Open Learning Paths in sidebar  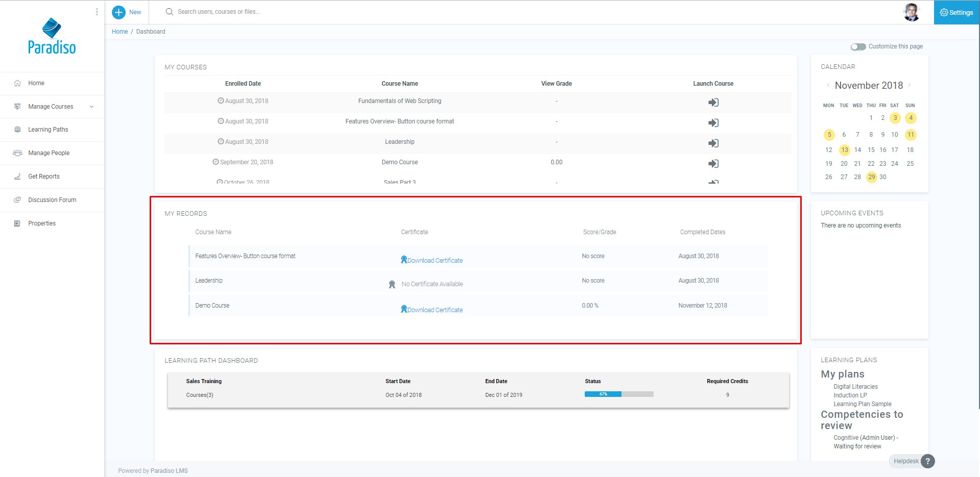pyautogui.click(x=48, y=130)
